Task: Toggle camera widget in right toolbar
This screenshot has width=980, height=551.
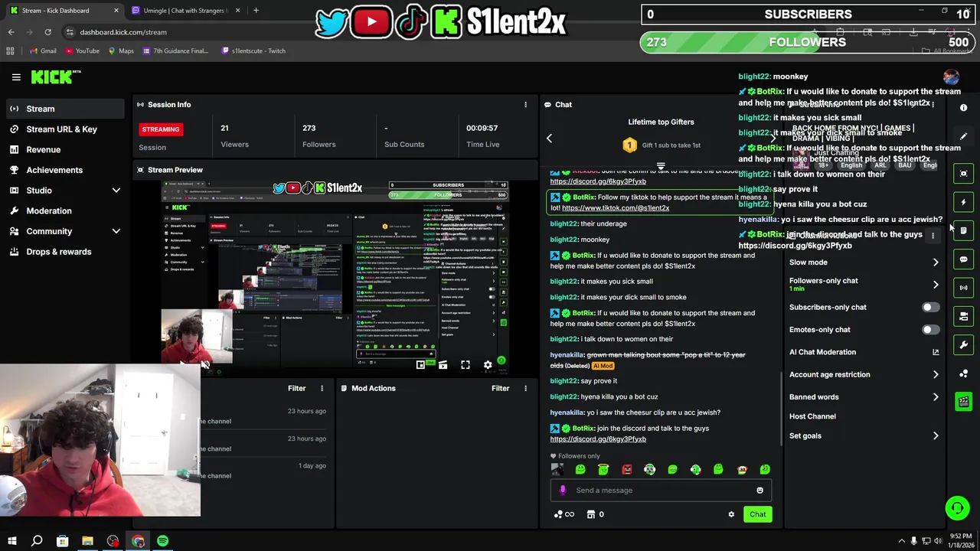Action: [x=964, y=316]
